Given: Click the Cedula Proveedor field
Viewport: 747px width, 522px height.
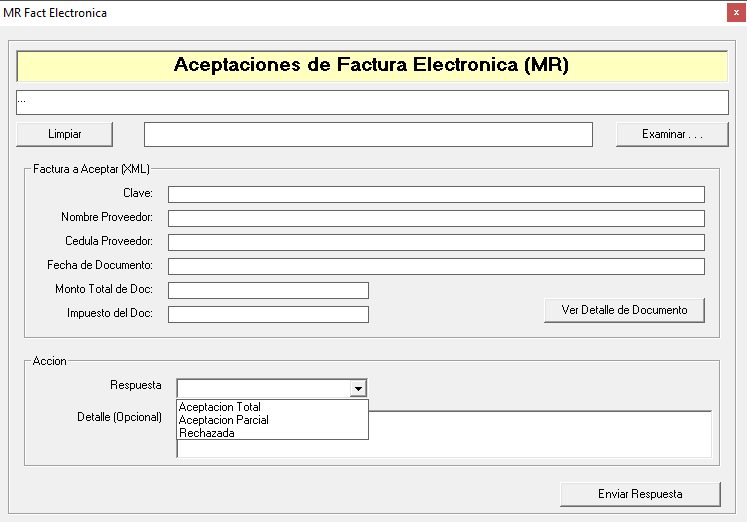Looking at the screenshot, I should pos(436,242).
